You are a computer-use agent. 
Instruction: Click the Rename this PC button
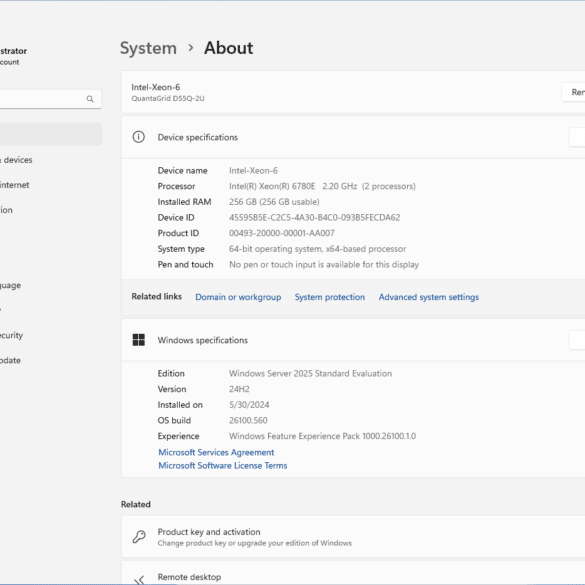click(x=574, y=92)
